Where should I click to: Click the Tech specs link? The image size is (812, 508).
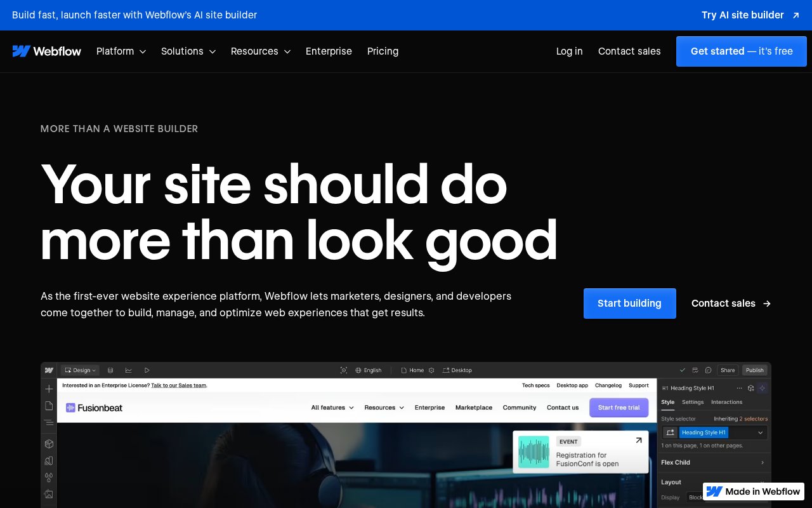tap(536, 385)
